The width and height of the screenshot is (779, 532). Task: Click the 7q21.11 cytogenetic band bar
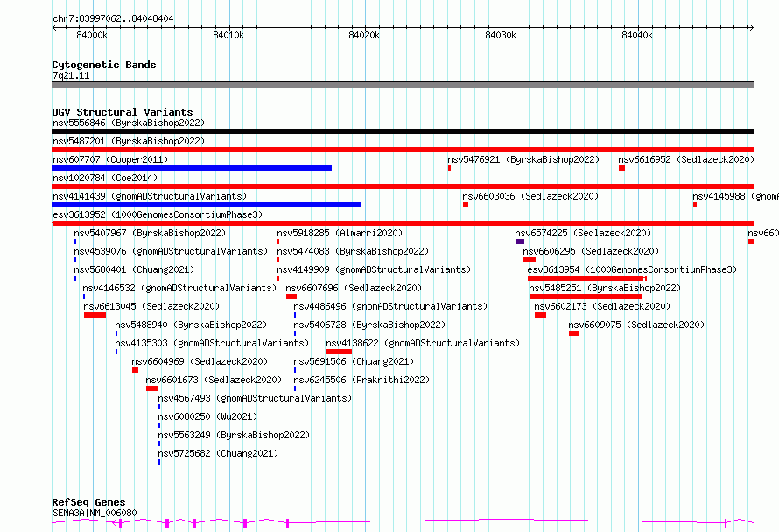(x=403, y=85)
